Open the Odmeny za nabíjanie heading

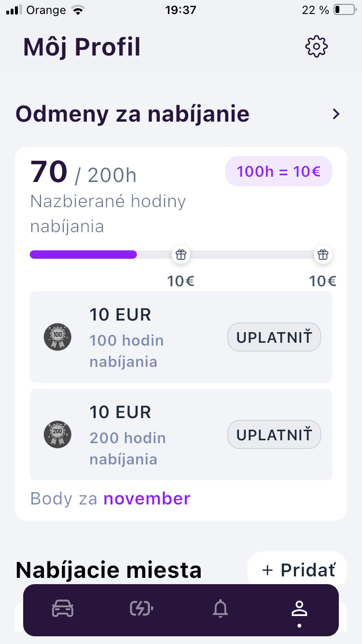click(x=133, y=114)
